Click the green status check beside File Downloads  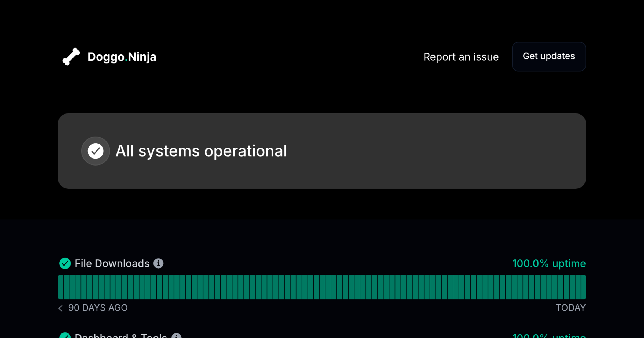point(65,263)
